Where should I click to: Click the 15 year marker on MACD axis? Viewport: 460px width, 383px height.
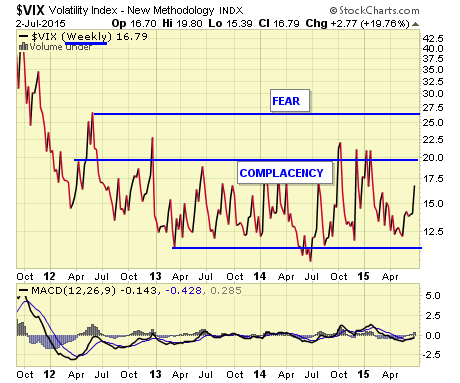363,374
